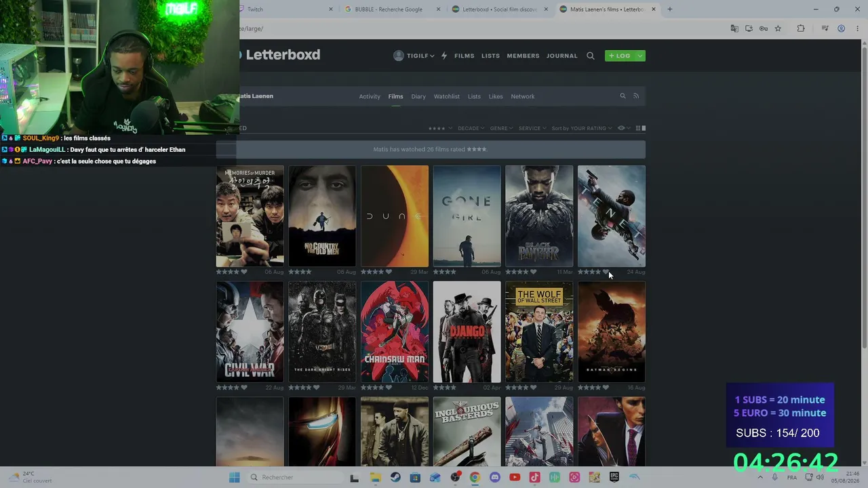Go to MEMBERS in the main navigation
The height and width of the screenshot is (488, 868).
pyautogui.click(x=523, y=56)
